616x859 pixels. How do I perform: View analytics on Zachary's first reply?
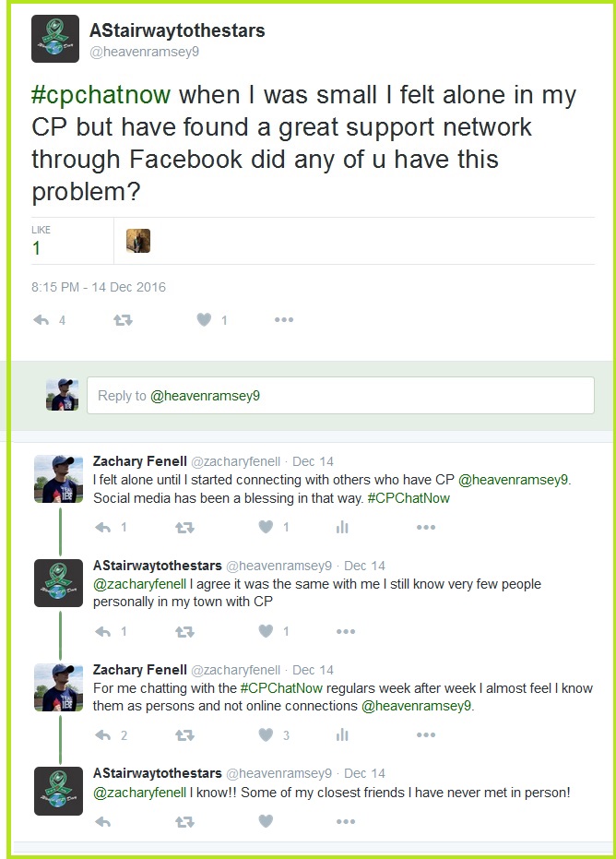[x=342, y=528]
